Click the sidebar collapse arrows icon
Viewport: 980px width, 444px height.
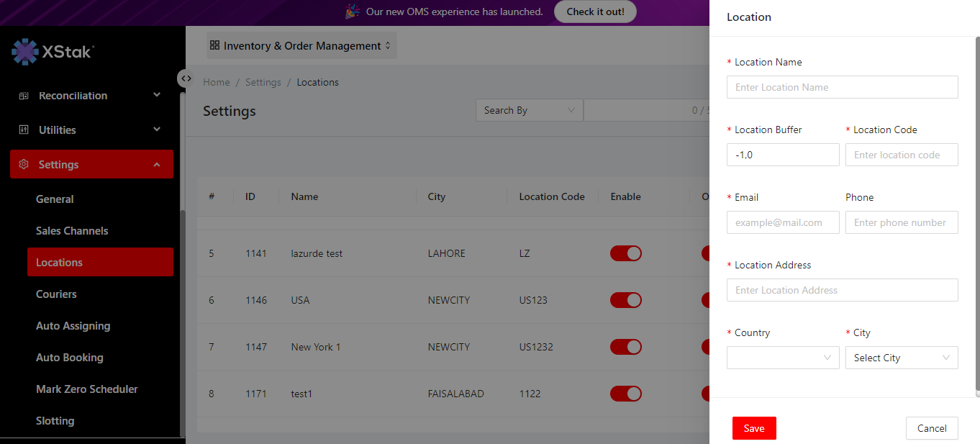pyautogui.click(x=186, y=78)
